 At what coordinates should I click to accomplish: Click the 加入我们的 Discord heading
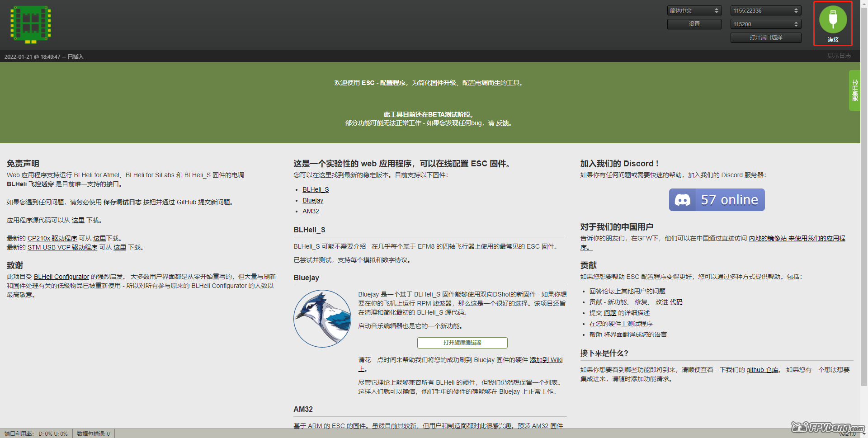pos(619,164)
